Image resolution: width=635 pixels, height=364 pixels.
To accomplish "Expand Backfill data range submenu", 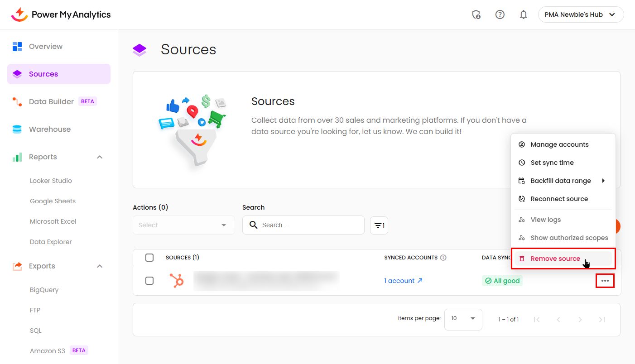I will tap(561, 181).
